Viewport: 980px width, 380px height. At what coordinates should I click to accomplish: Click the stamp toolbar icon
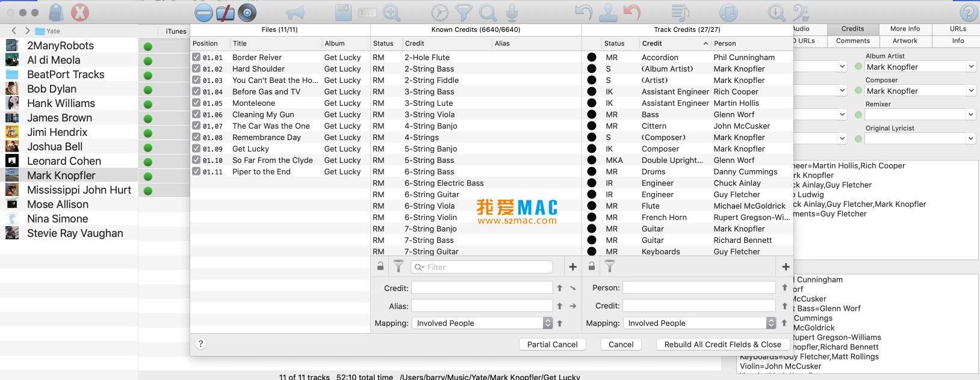click(x=608, y=13)
